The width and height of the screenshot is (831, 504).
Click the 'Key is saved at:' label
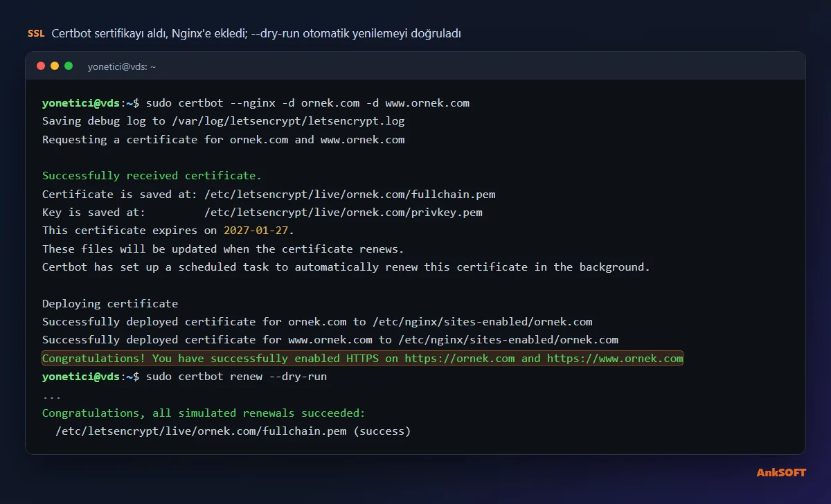click(94, 212)
